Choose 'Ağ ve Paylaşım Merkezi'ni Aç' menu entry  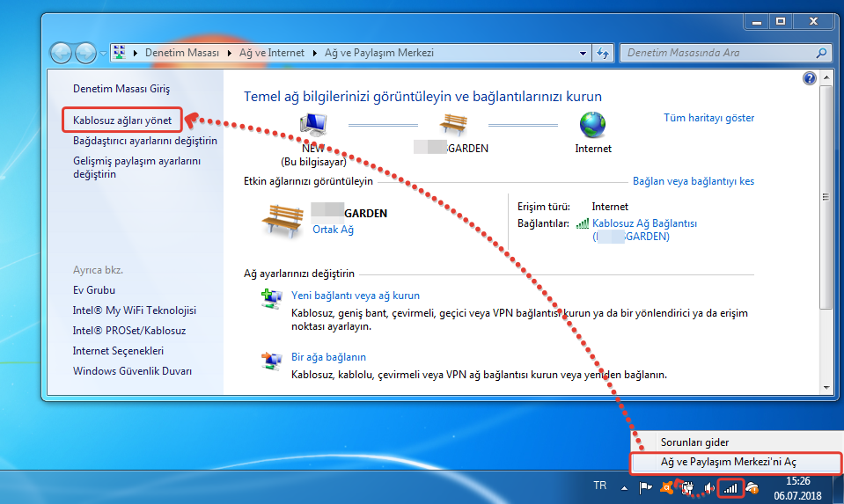point(728,461)
